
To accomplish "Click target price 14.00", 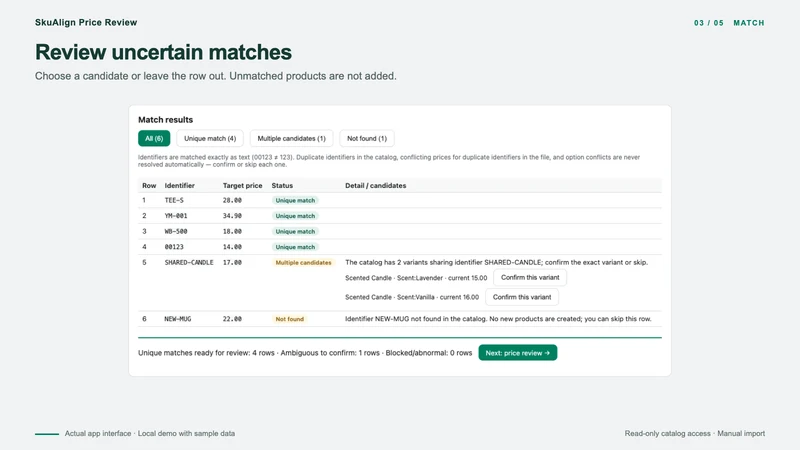I will coord(232,247).
